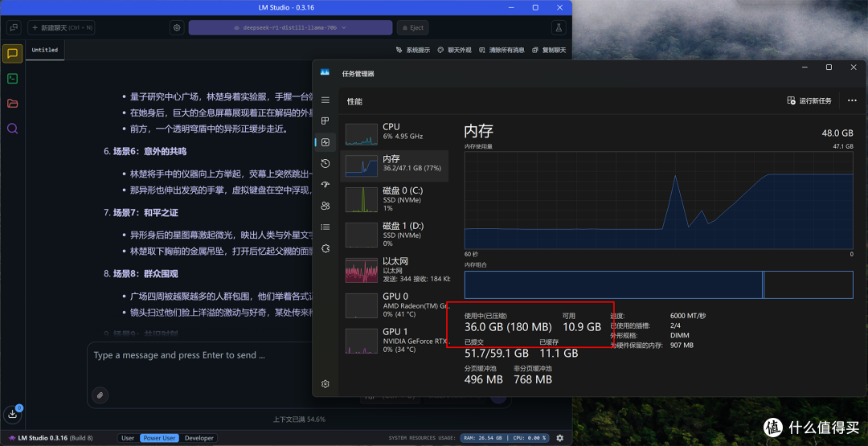Select GPU 0 AMD Radeon entry
The height and width of the screenshot is (446, 868).
[x=395, y=305]
